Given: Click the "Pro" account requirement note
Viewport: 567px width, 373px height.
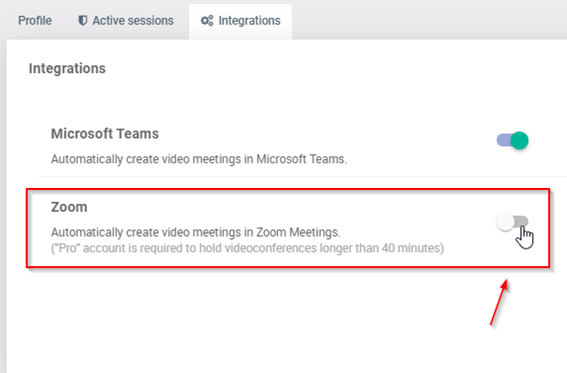Looking at the screenshot, I should 247,248.
